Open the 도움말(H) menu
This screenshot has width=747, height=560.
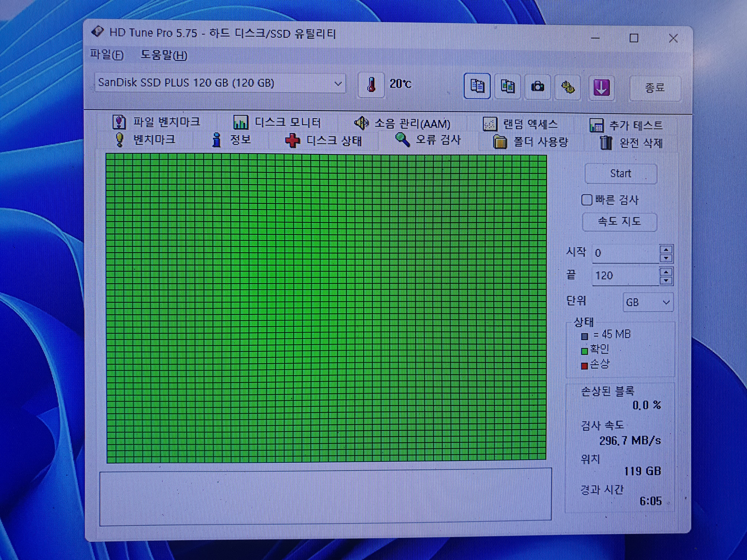(164, 55)
